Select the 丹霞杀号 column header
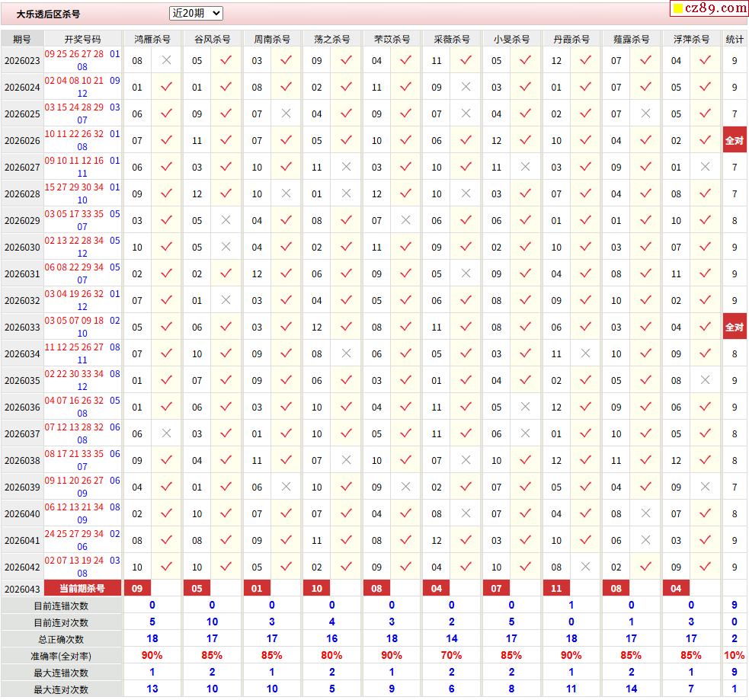 [x=571, y=39]
